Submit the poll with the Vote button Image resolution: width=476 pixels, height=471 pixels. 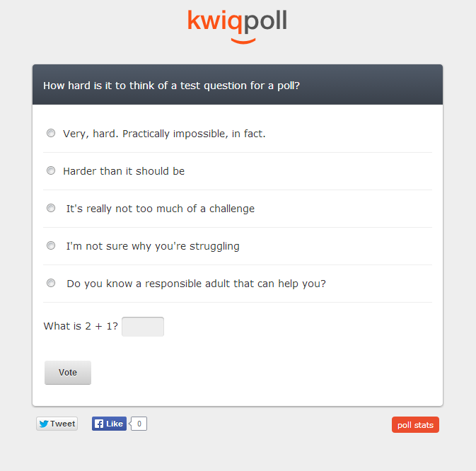pos(68,373)
